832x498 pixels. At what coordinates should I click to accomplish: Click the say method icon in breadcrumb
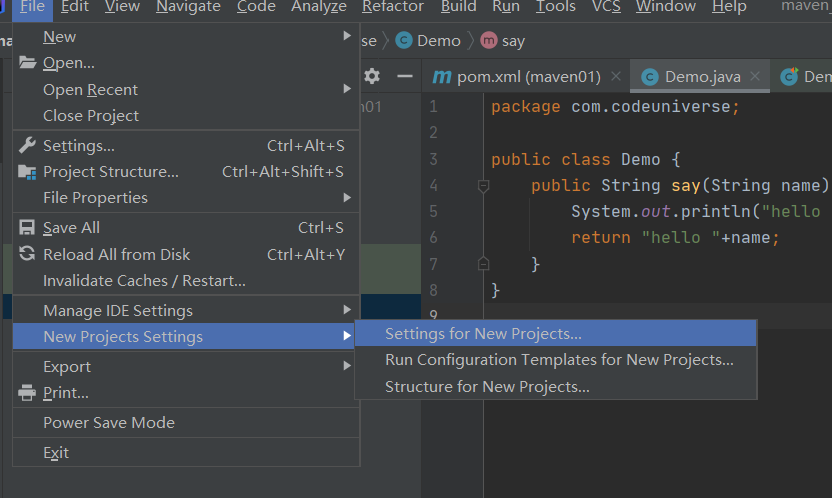488,41
